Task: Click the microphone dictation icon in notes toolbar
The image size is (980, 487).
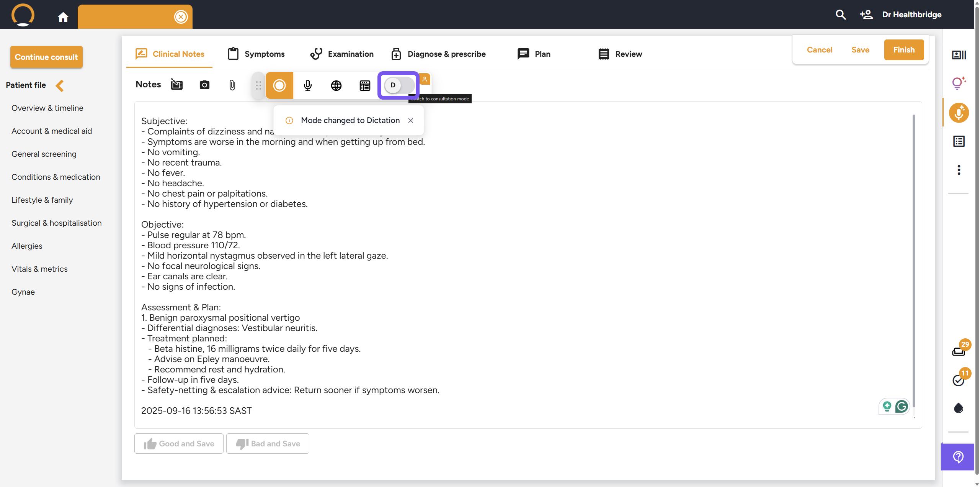Action: pos(307,85)
